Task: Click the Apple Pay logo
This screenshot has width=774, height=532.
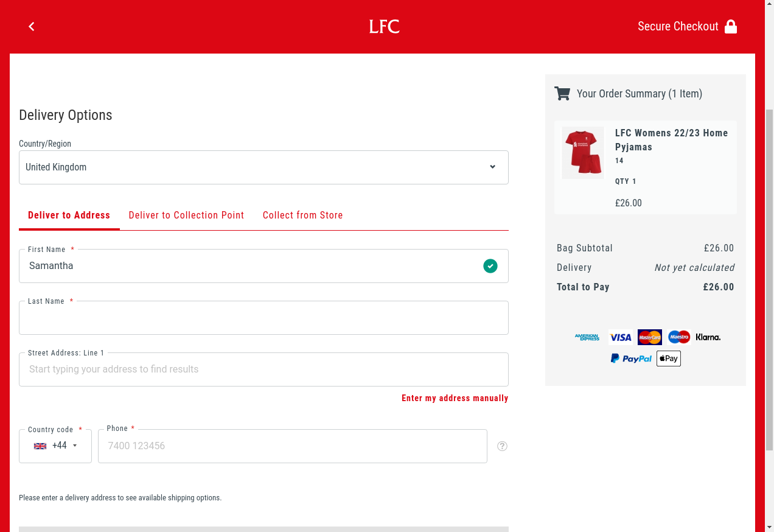Action: [668, 359]
